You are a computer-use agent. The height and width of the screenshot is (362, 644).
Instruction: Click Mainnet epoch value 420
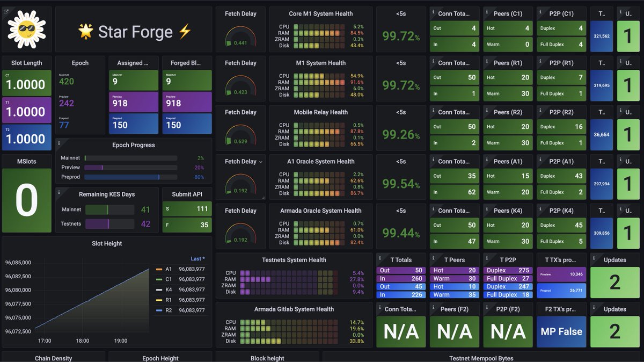[67, 82]
